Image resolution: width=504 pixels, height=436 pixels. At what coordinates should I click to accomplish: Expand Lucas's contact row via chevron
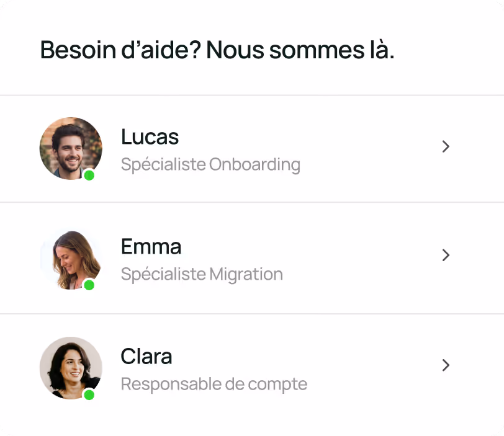(446, 146)
